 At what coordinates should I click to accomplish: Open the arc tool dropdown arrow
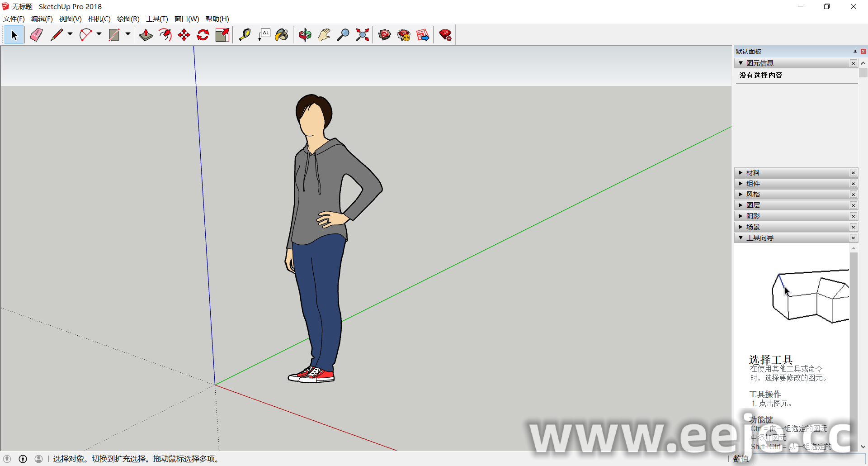click(x=99, y=34)
